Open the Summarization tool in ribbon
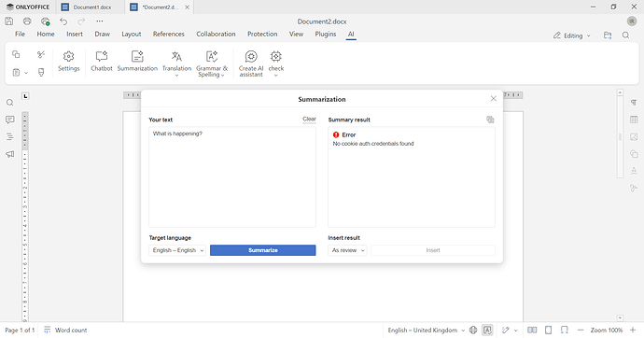The width and height of the screenshot is (644, 338). 137,62
